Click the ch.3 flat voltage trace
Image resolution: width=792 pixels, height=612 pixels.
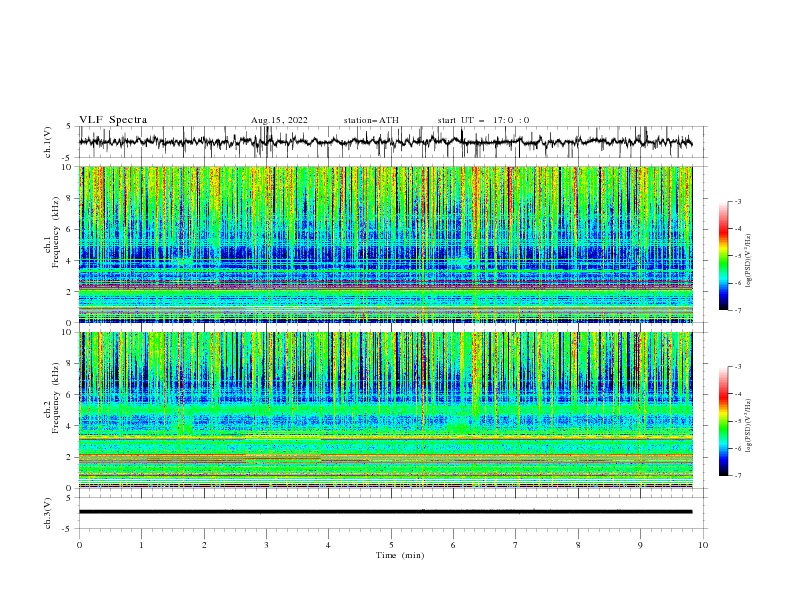click(x=386, y=512)
